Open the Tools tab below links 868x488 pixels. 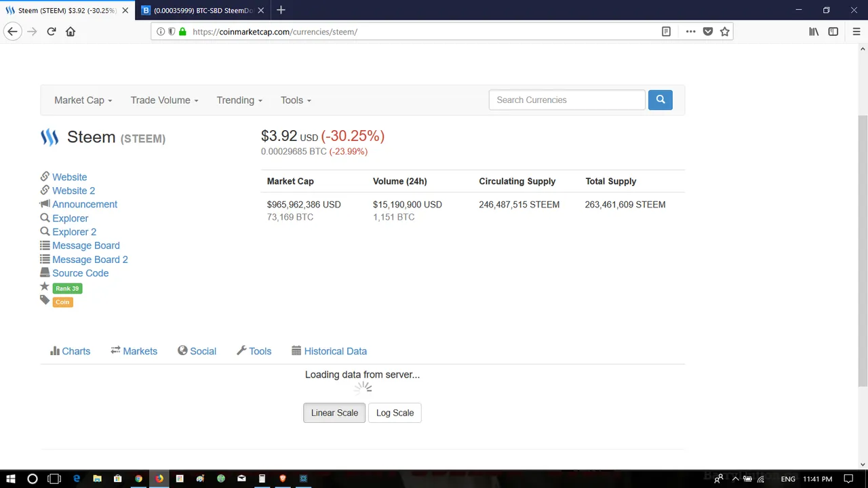tap(254, 351)
